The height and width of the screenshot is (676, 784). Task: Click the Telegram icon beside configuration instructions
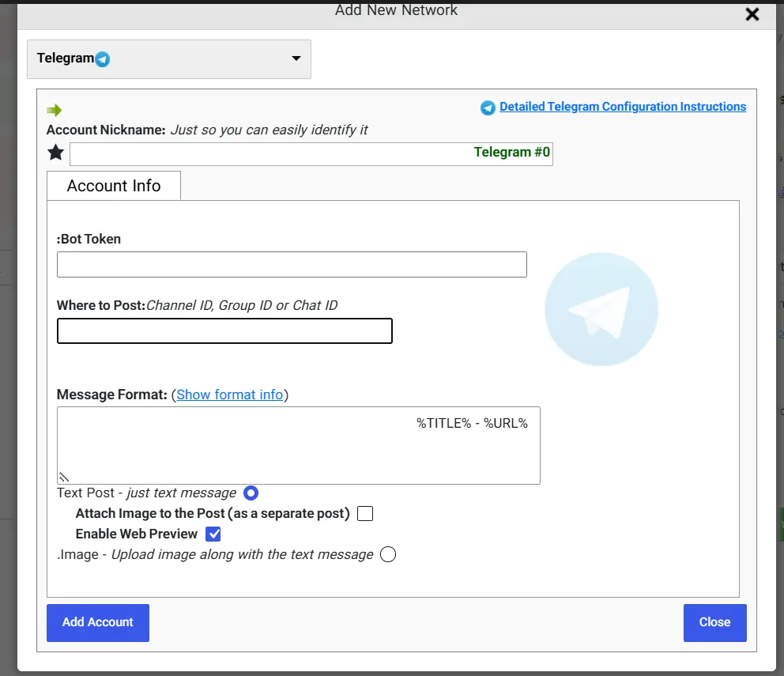click(488, 107)
